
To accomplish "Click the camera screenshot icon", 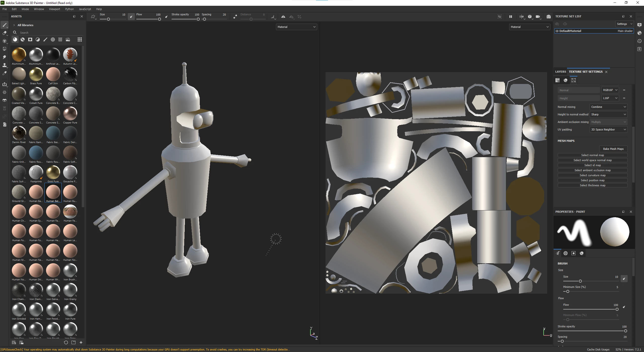I will point(548,17).
